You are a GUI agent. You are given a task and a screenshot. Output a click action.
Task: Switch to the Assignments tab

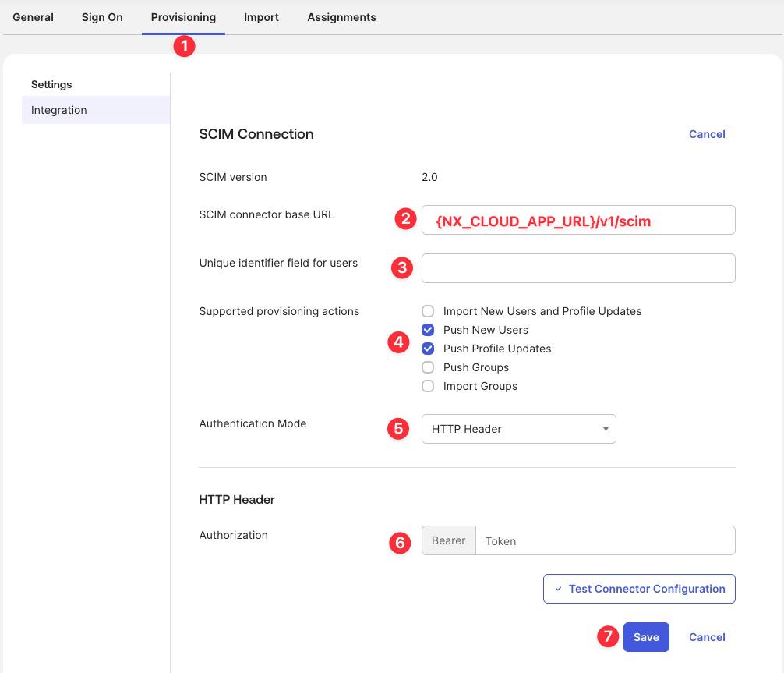tap(341, 17)
